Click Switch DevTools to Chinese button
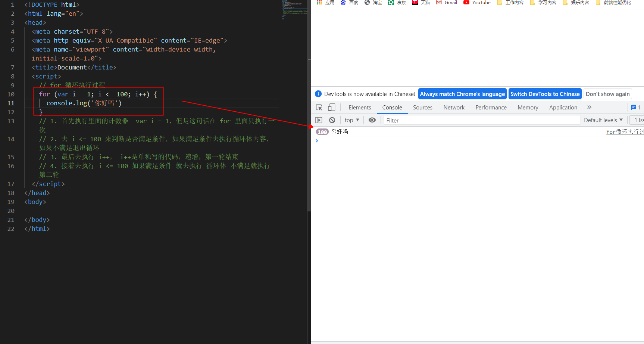 click(545, 94)
